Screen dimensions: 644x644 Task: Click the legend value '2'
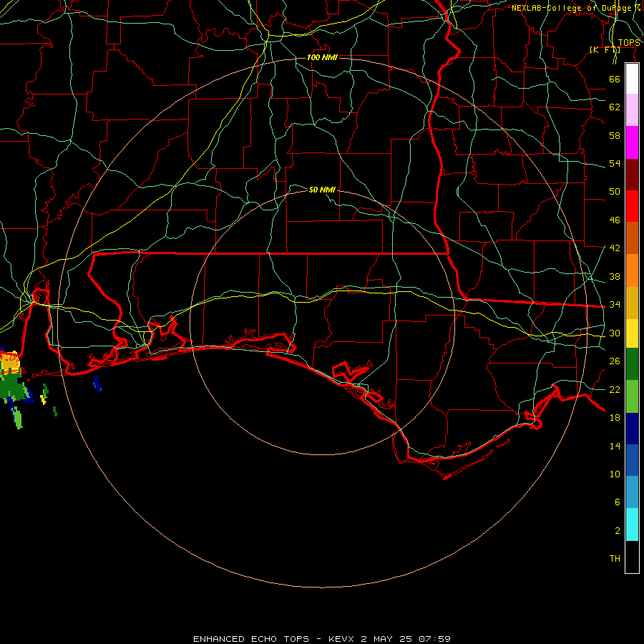click(x=618, y=531)
